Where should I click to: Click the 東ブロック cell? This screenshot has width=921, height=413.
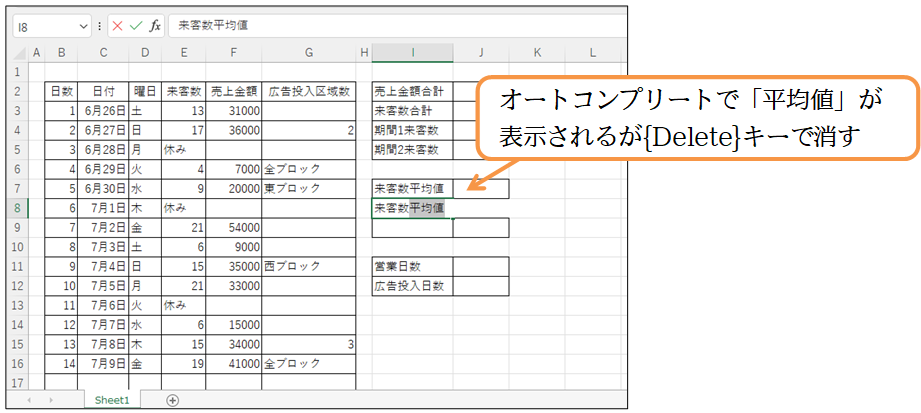pos(309,189)
